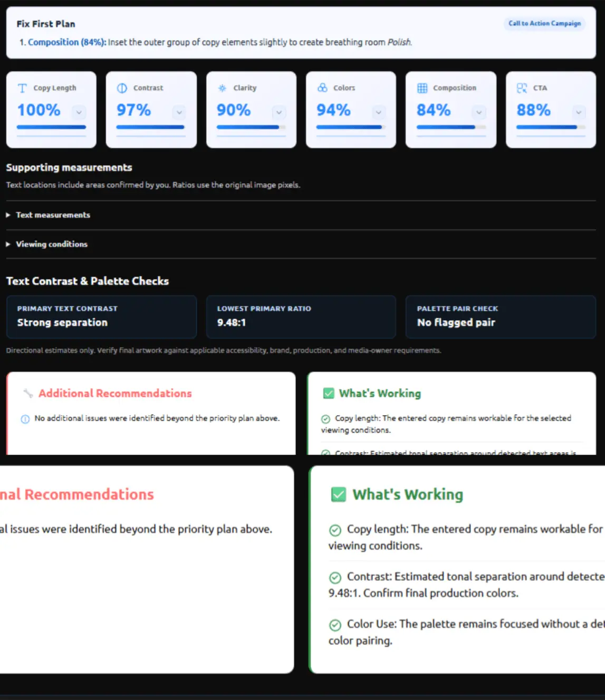
Task: Click the CTA scan icon
Action: point(522,88)
